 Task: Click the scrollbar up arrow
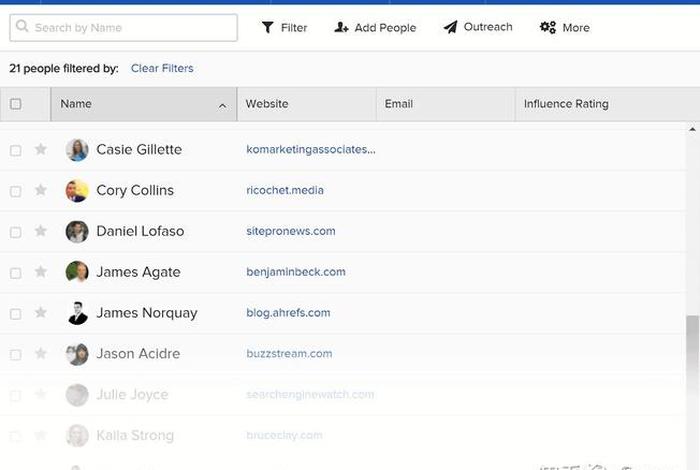pos(692,129)
